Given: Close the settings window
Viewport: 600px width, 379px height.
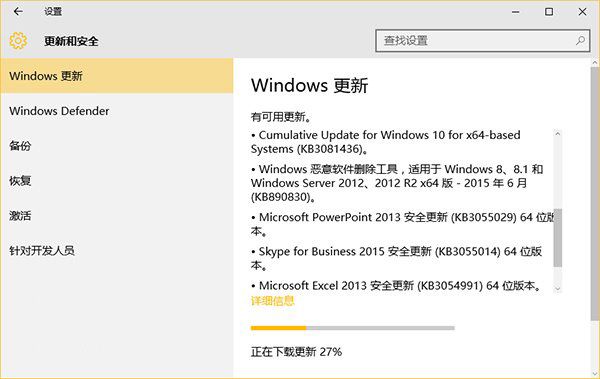Looking at the screenshot, I should click(582, 12).
